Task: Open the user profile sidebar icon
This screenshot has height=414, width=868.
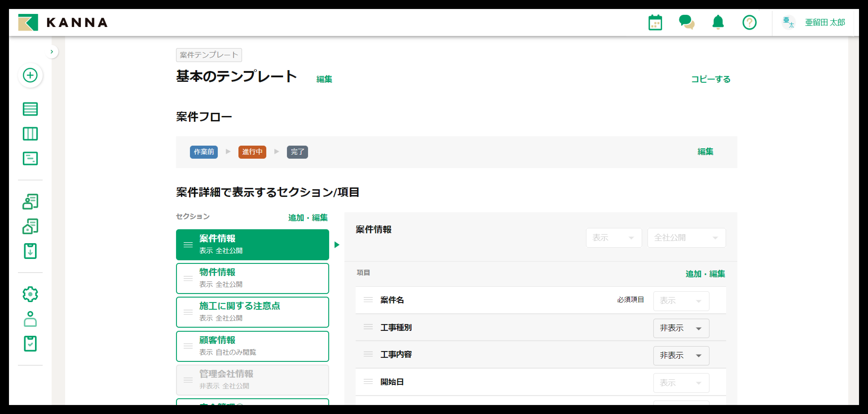Action: [30, 319]
